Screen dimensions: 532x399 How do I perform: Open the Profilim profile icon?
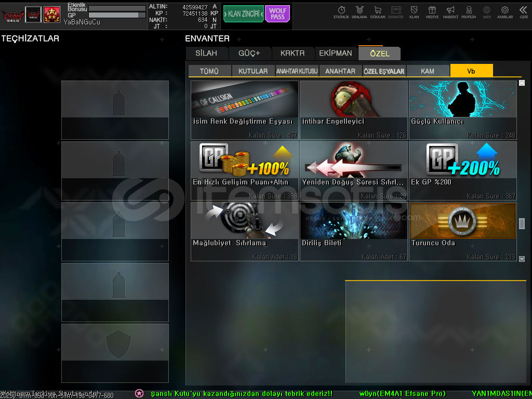[x=469, y=12]
